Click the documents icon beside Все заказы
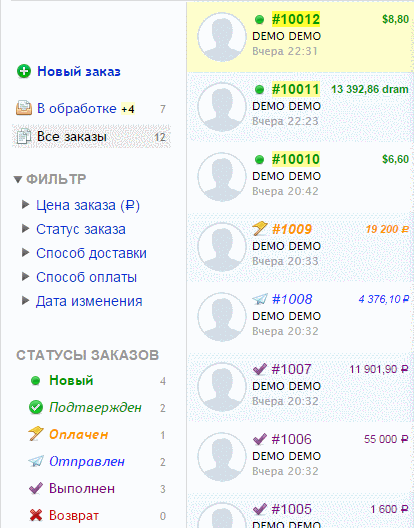Viewport: 414px width, 528px height. point(24,136)
